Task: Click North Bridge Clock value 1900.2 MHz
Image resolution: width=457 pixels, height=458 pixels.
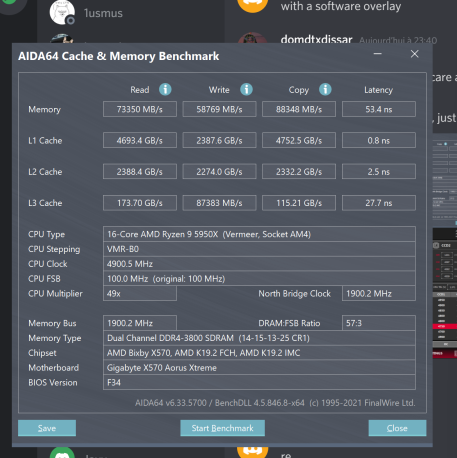Action: (x=379, y=293)
